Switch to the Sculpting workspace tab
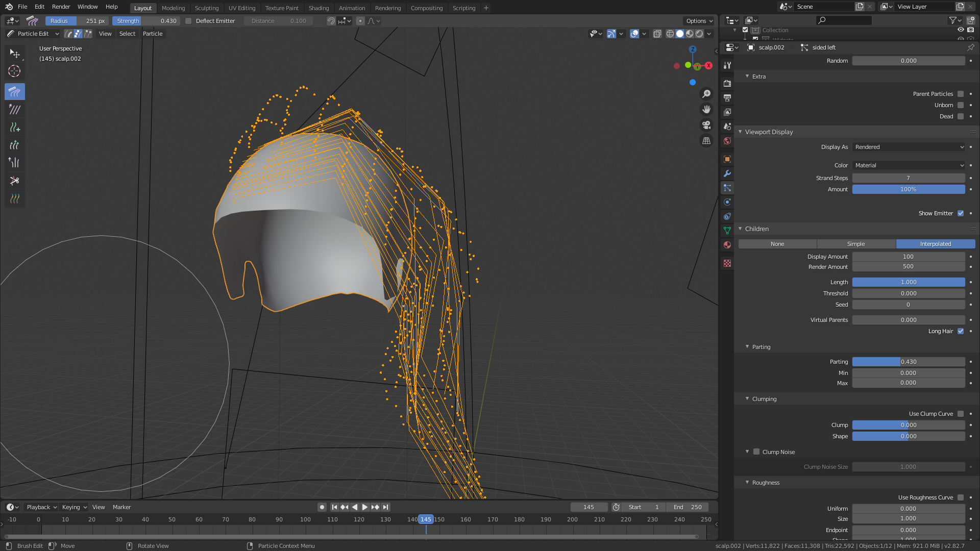 [206, 8]
